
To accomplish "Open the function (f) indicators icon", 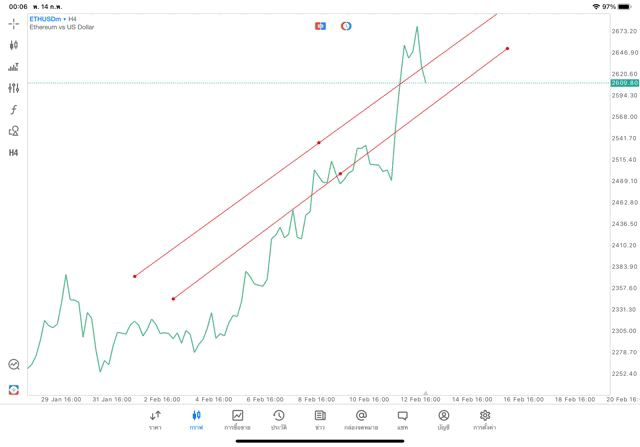I will click(14, 110).
